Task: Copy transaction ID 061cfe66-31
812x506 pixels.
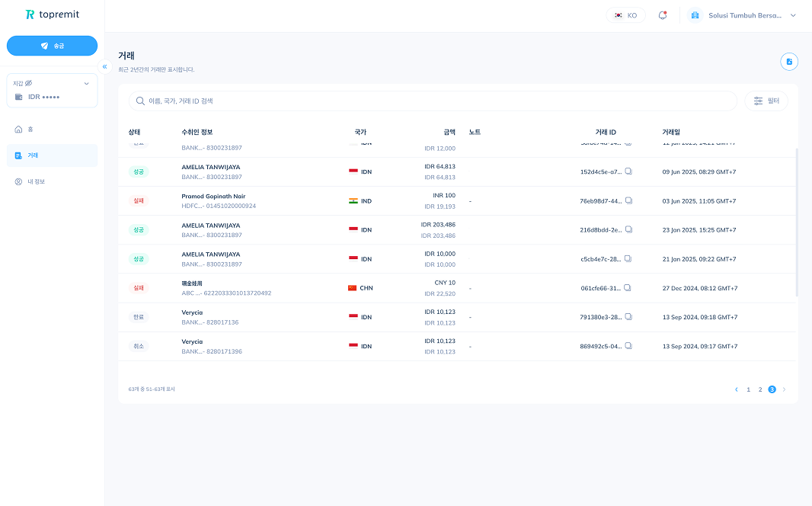Action: point(627,287)
